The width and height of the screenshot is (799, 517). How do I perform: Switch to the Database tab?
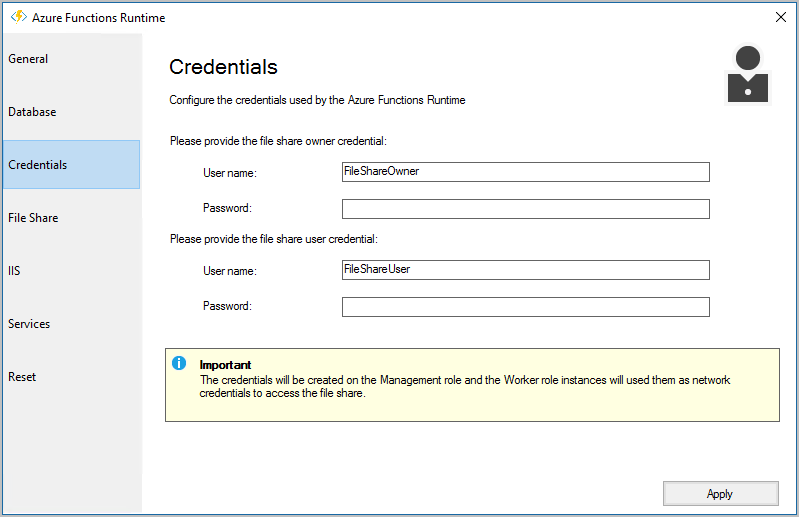click(x=71, y=112)
